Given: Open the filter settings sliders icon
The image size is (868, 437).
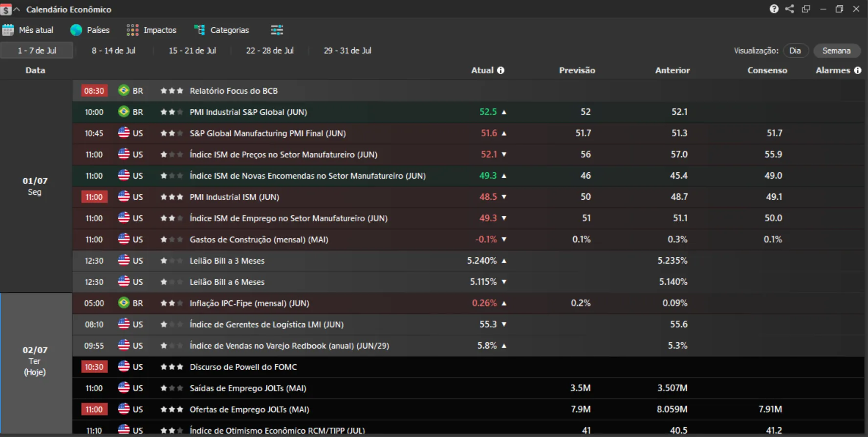Looking at the screenshot, I should pyautogui.click(x=277, y=30).
